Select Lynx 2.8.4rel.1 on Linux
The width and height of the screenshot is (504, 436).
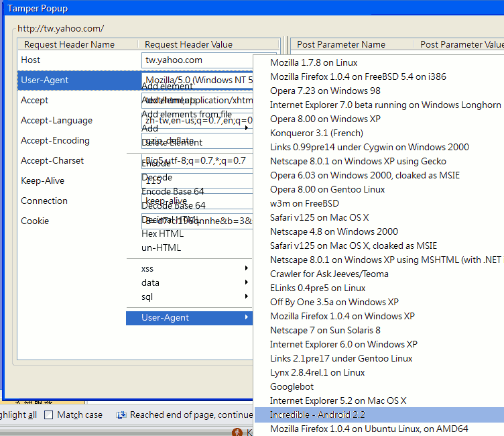click(317, 372)
